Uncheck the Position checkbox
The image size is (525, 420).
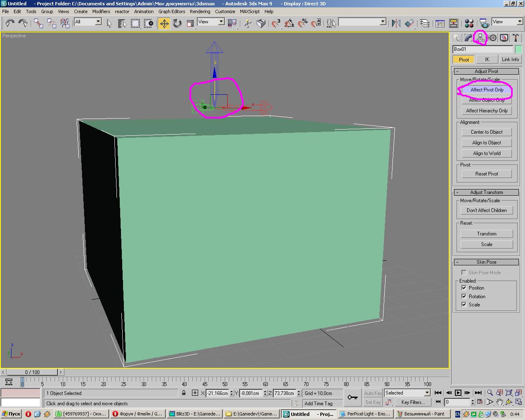(464, 288)
